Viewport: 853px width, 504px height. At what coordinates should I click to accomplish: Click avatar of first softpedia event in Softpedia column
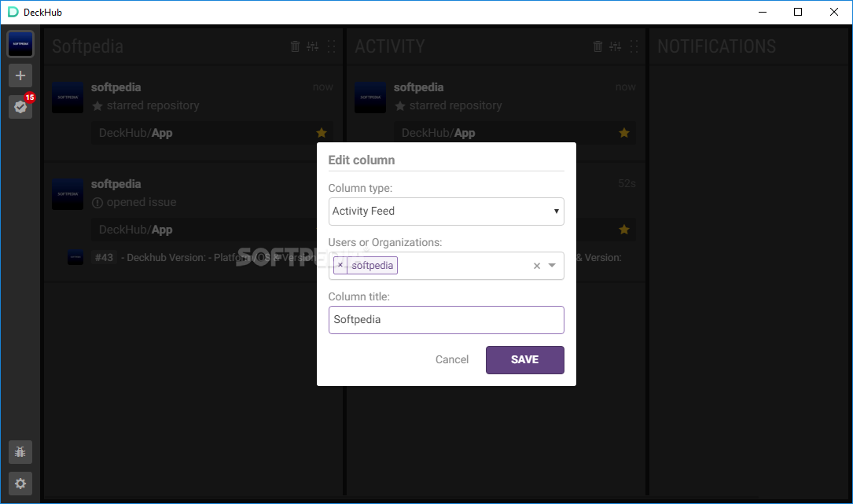[x=68, y=97]
